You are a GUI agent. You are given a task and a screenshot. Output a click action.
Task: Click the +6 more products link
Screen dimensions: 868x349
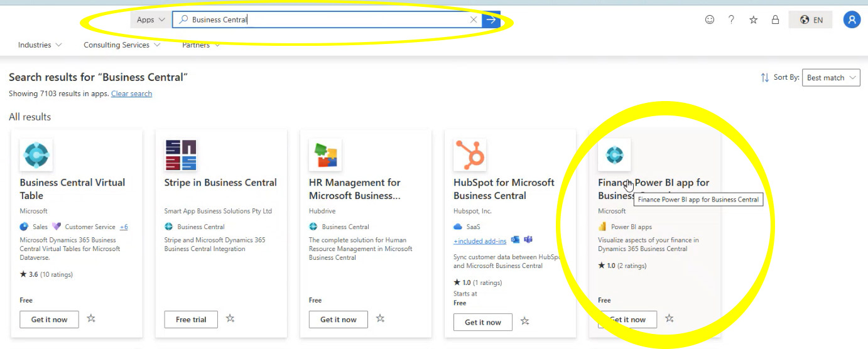click(124, 227)
